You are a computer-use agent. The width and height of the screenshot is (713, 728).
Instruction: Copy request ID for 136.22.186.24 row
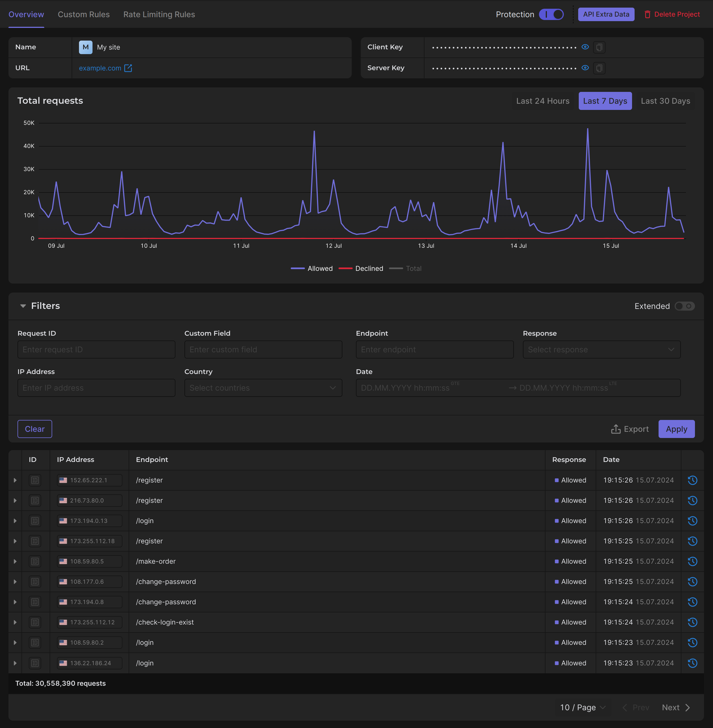[x=35, y=663]
